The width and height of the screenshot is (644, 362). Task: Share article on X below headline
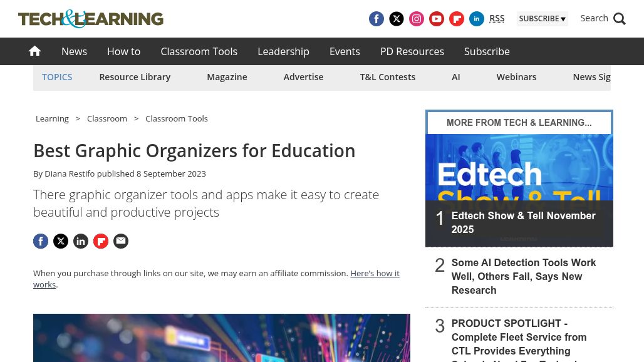point(61,241)
